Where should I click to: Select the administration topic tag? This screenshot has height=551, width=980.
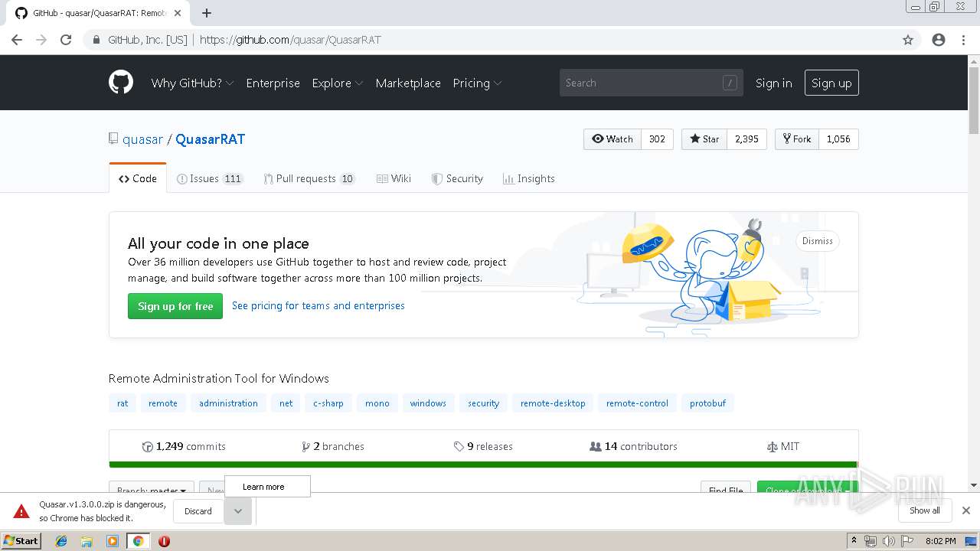[x=228, y=403]
